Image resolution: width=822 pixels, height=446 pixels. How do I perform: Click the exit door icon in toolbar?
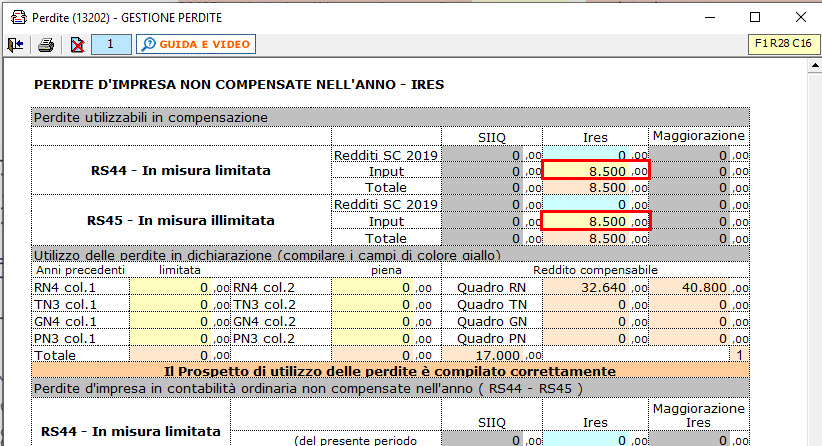[x=15, y=45]
